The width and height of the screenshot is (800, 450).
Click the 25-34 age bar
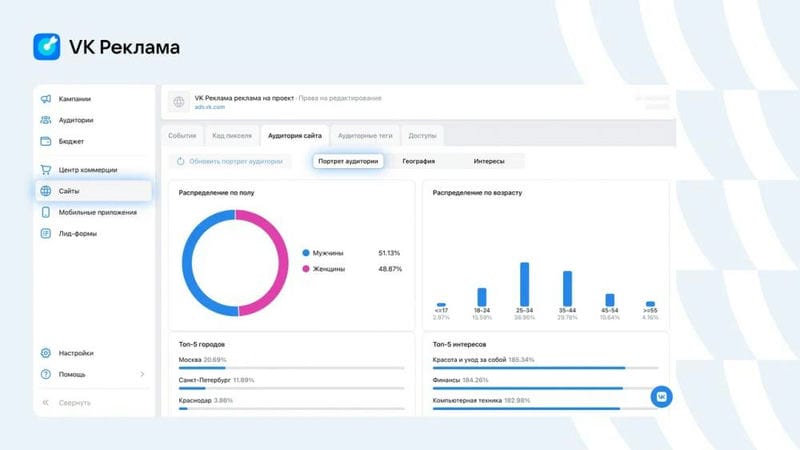coord(524,284)
